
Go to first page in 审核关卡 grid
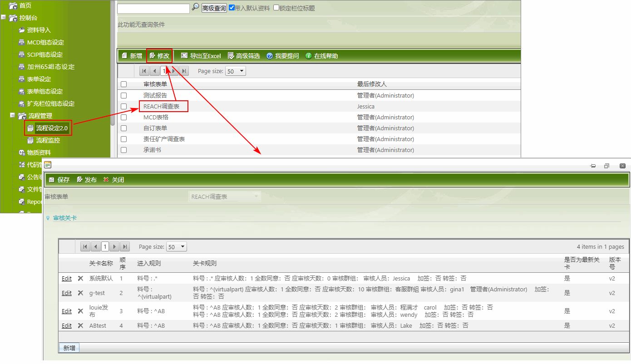(85, 246)
